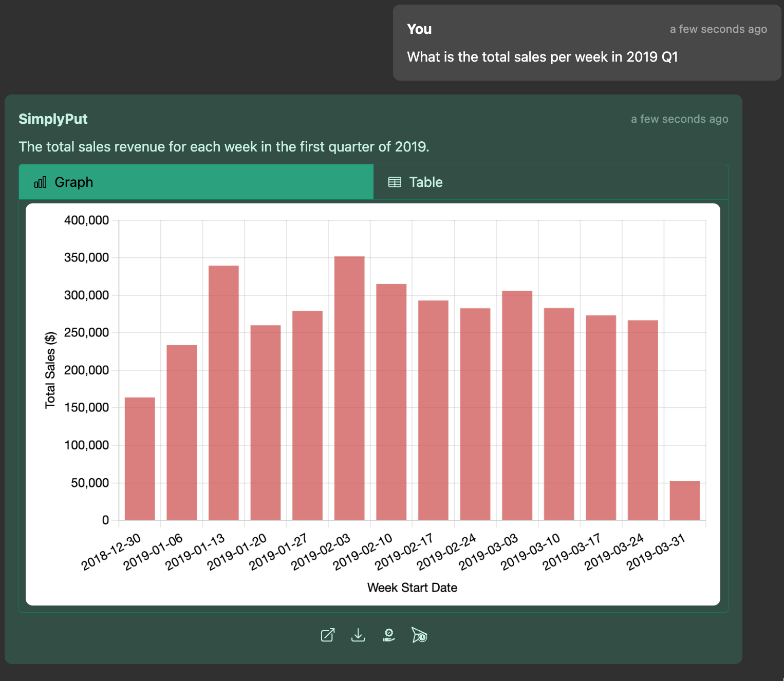The image size is (784, 681).
Task: Click the tallest bar, week 2019-02-03
Action: pyautogui.click(x=349, y=388)
